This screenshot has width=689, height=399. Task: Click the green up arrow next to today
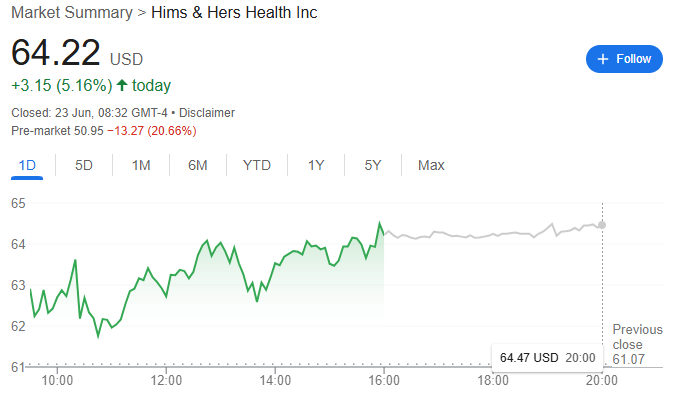(x=122, y=85)
